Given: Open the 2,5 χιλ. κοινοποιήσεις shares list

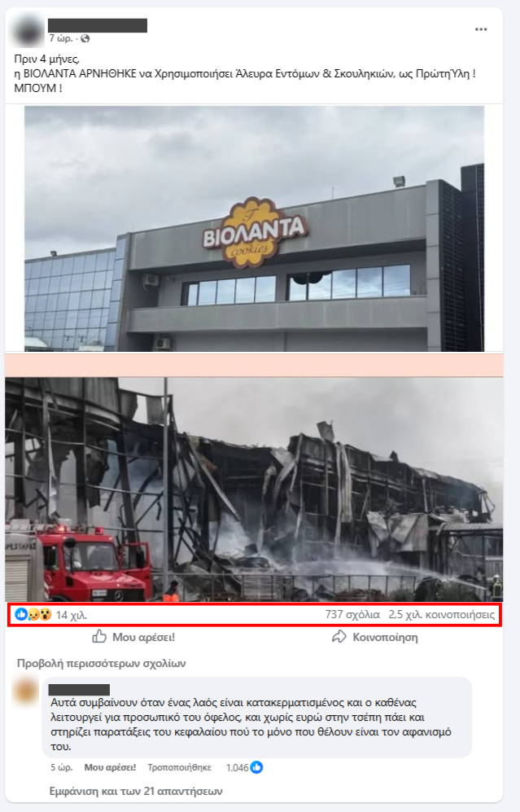Looking at the screenshot, I should 442,615.
